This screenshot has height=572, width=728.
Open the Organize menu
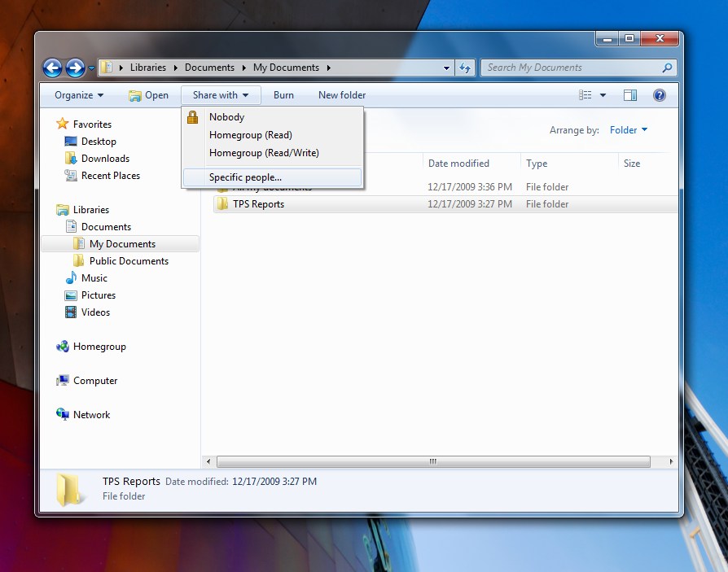(x=79, y=95)
